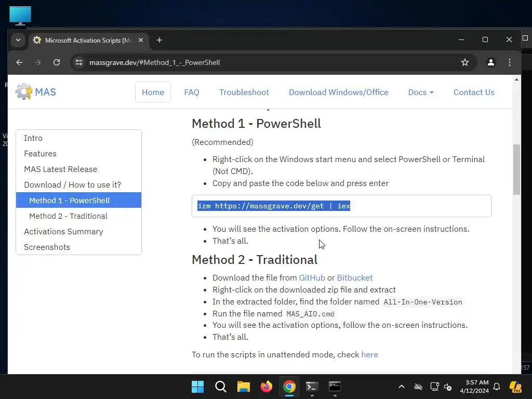Click the MAS_AIO.cmd file name text
Image resolution: width=532 pixels, height=399 pixels.
pos(311,314)
